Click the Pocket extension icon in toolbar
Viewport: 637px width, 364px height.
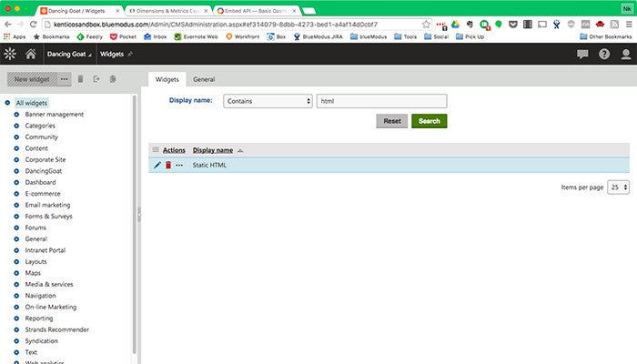pos(513,25)
